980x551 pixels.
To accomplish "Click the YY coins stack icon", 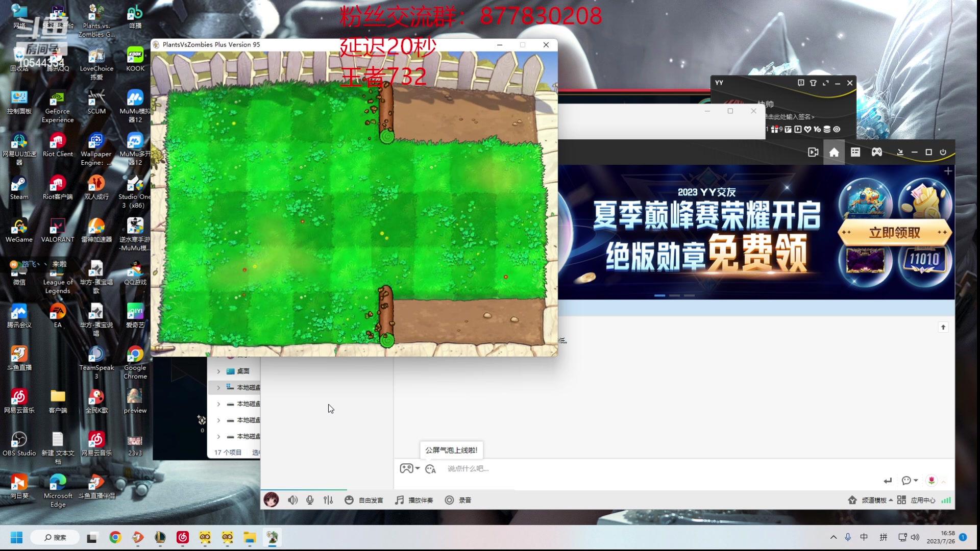I will coord(827,130).
